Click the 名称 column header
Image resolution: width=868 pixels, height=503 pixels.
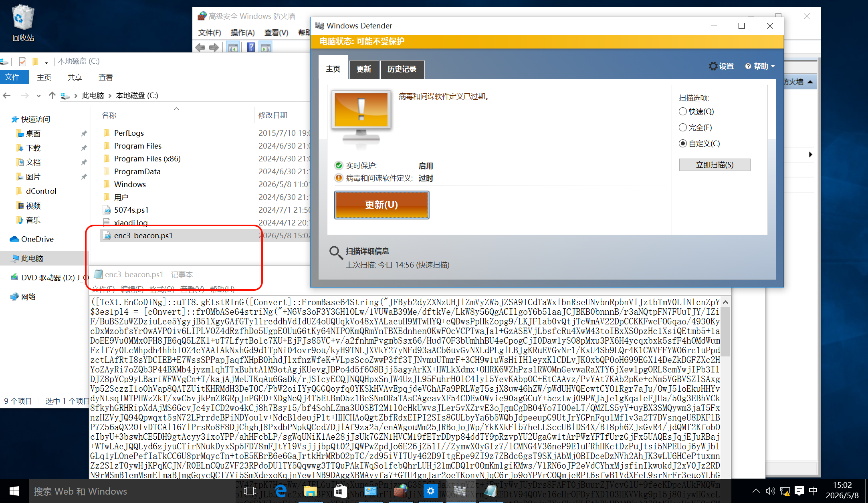point(109,115)
